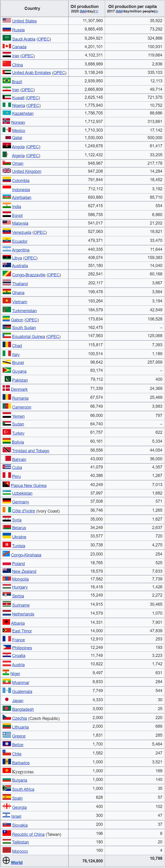Click the Norway flag icon

coord(6,121)
